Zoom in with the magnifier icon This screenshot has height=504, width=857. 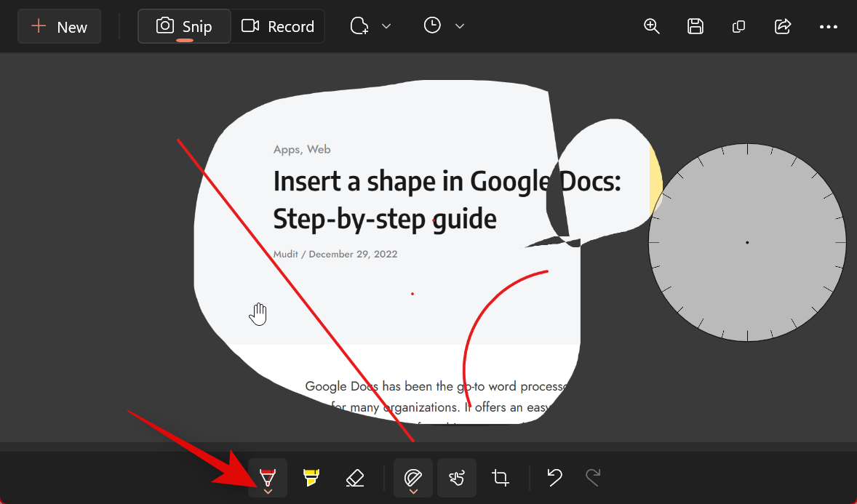(x=652, y=26)
